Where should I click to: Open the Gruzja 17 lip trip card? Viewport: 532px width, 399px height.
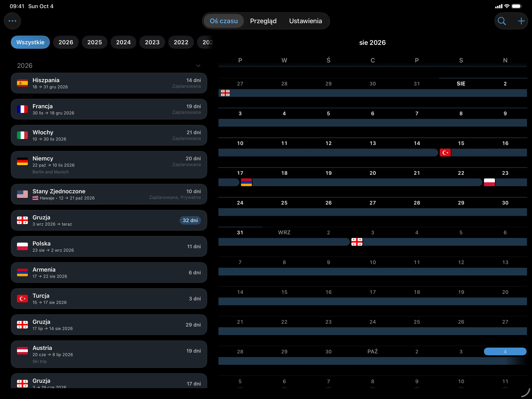[109, 325]
